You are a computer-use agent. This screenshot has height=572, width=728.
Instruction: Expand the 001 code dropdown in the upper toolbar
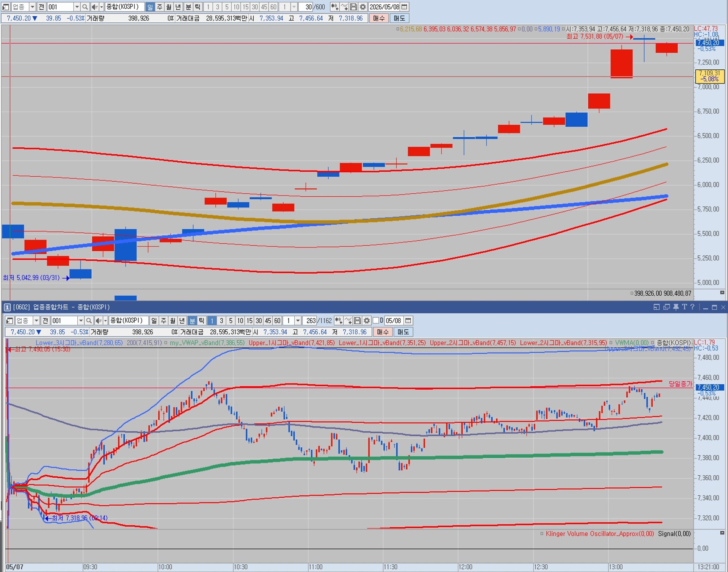77,7
